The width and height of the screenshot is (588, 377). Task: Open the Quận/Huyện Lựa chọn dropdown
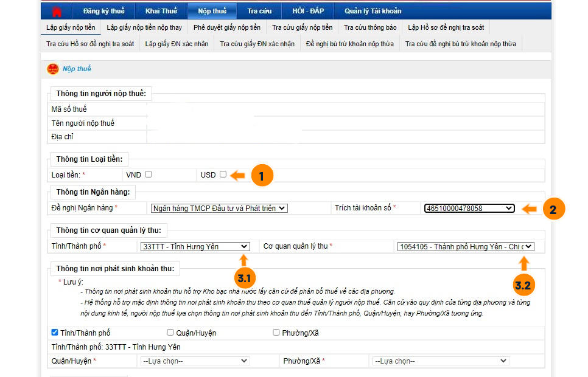195,361
